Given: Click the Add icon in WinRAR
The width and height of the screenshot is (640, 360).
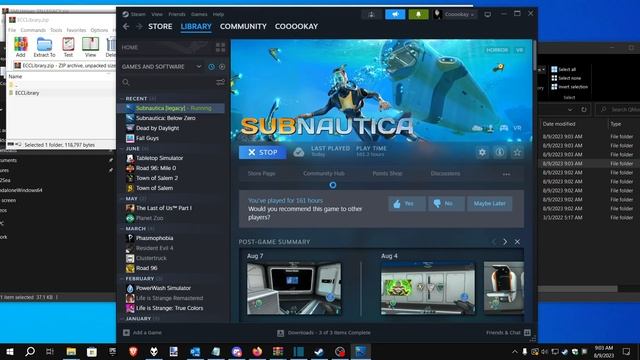Looking at the screenshot, I should pos(20,47).
